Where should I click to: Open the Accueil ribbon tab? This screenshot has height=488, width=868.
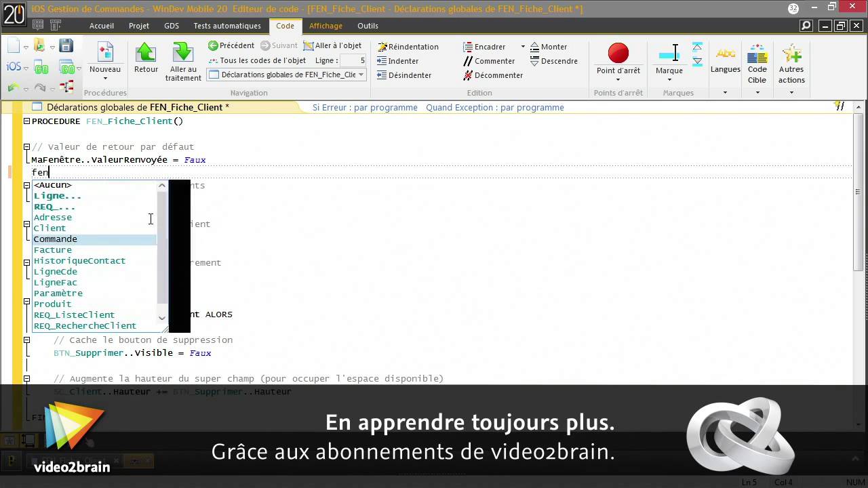(x=102, y=26)
